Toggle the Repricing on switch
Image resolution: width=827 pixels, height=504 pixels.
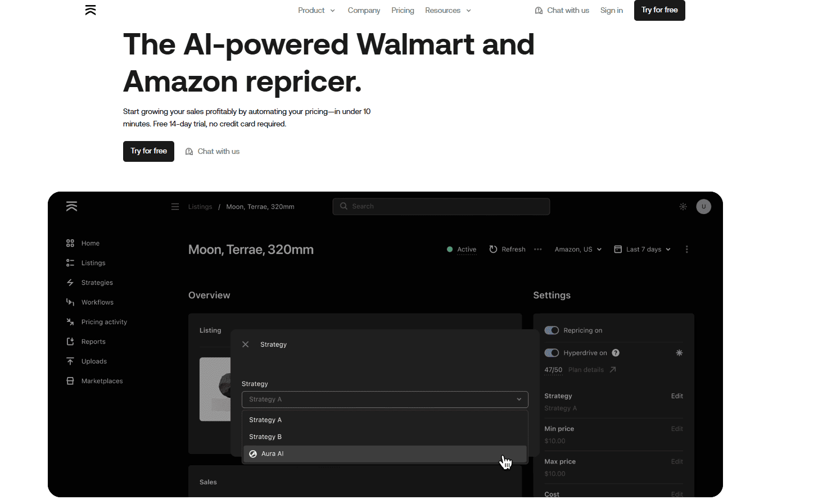coord(552,330)
